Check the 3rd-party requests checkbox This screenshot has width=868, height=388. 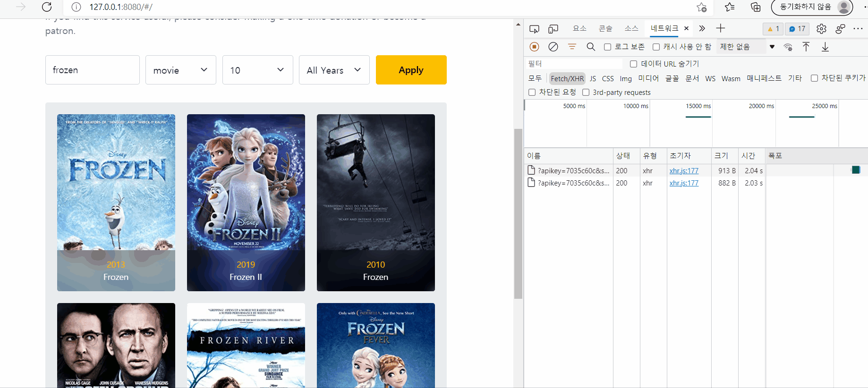586,92
